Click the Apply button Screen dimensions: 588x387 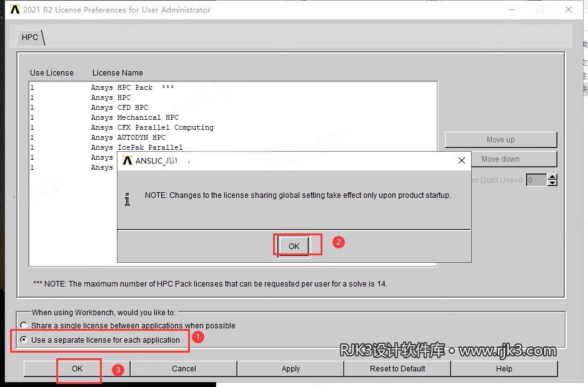(291, 369)
